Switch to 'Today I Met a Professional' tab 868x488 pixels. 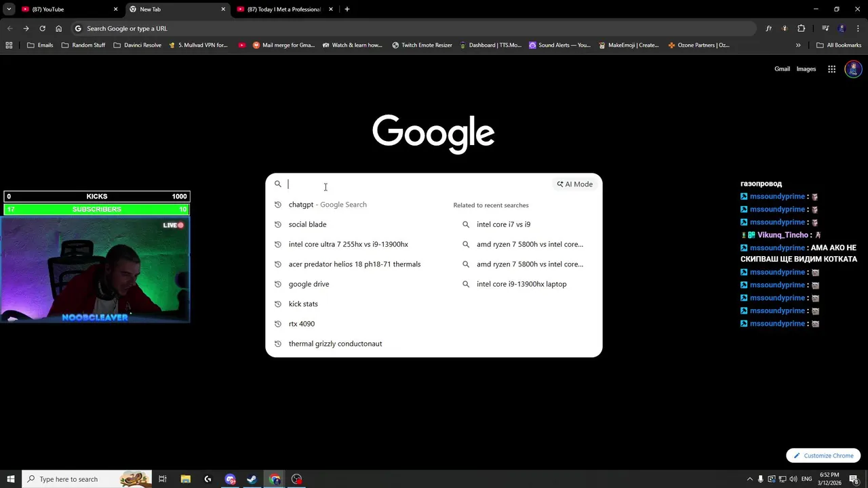(x=285, y=9)
